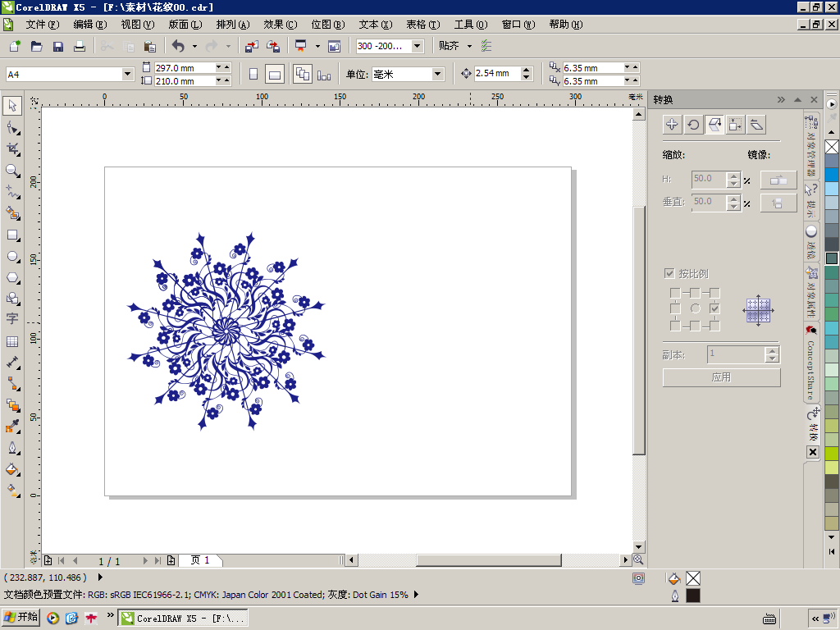
Task: Click the vertical mirror button
Action: [778, 203]
